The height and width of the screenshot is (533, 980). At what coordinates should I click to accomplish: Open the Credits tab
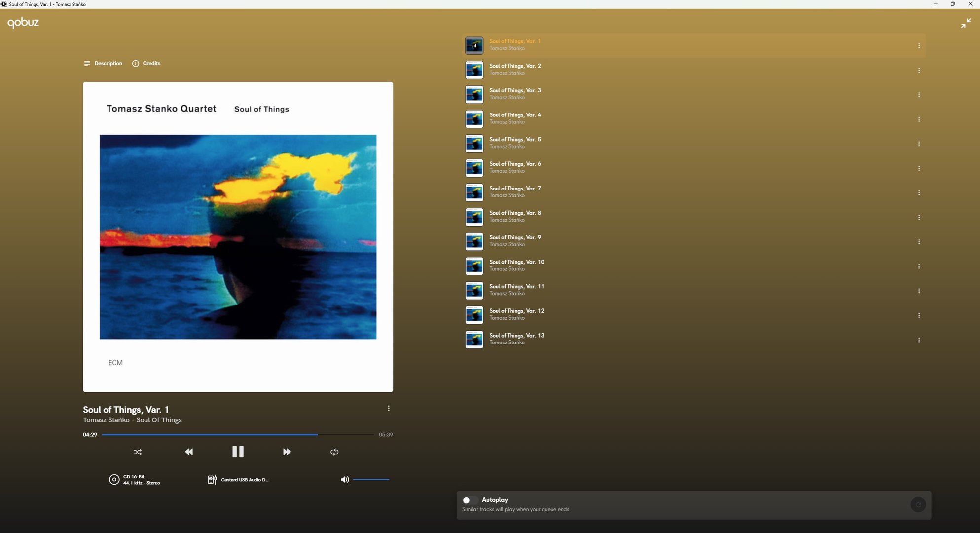(x=146, y=63)
